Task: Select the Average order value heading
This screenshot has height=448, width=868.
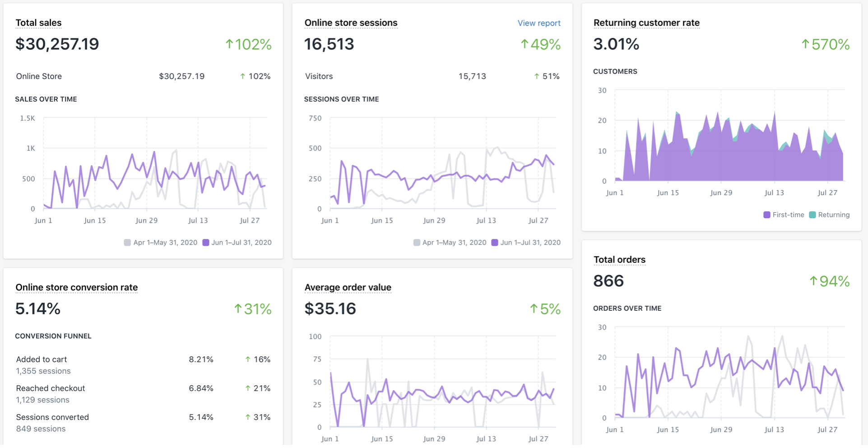Action: tap(348, 287)
